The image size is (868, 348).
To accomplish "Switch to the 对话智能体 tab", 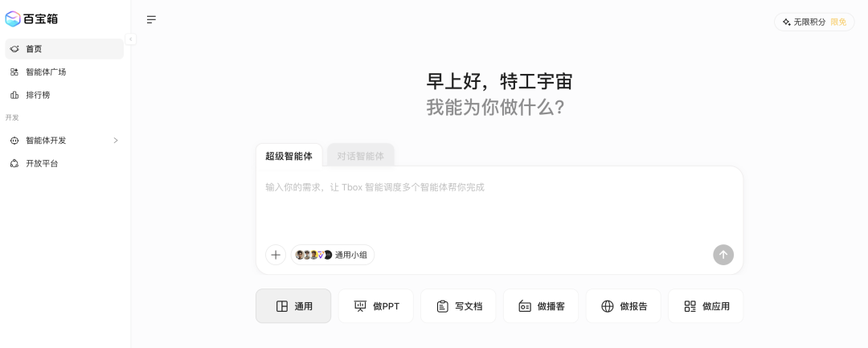I will 360,155.
